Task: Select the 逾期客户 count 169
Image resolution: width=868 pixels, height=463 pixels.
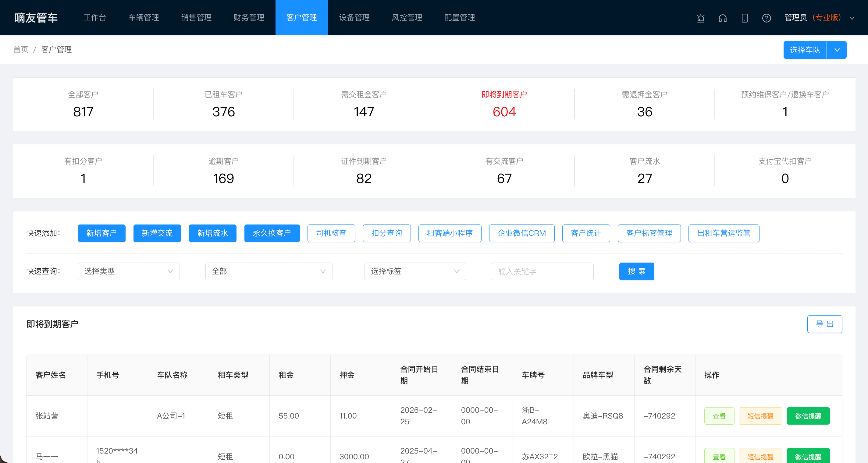Action: click(x=223, y=178)
